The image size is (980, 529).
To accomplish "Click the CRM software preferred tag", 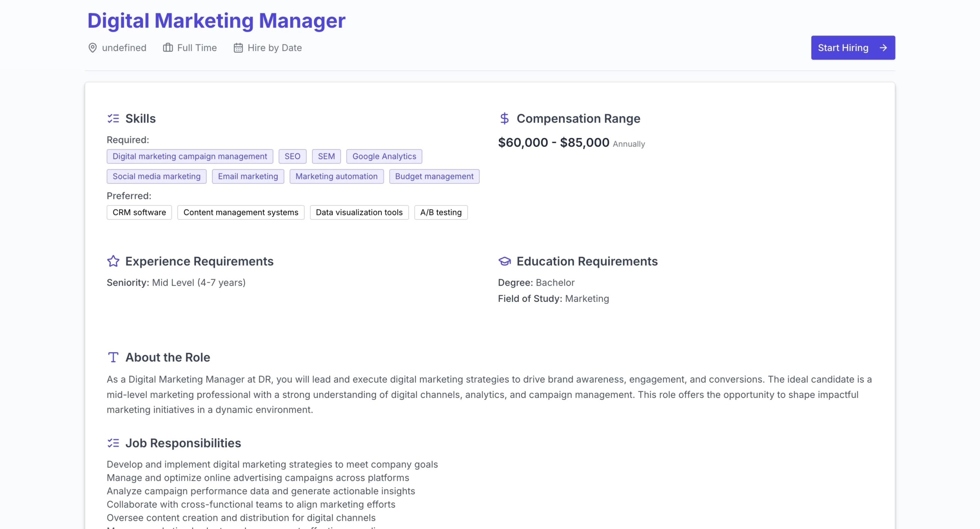I will pyautogui.click(x=139, y=212).
